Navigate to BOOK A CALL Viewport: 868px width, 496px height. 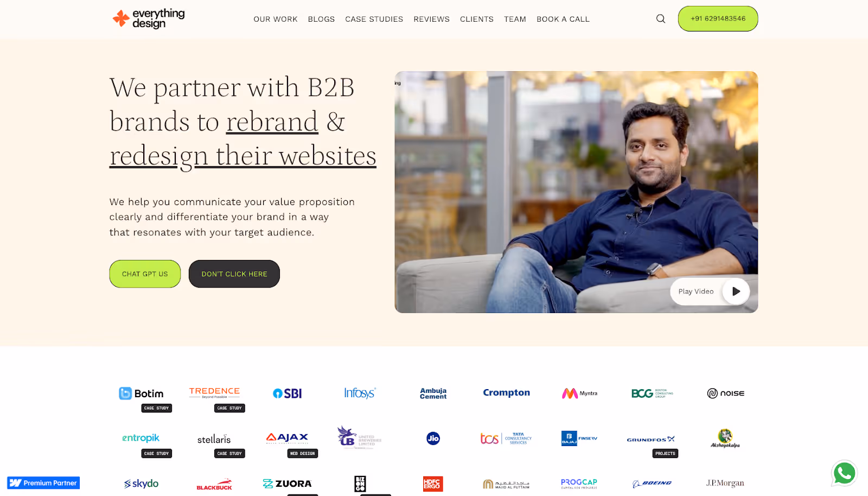563,19
